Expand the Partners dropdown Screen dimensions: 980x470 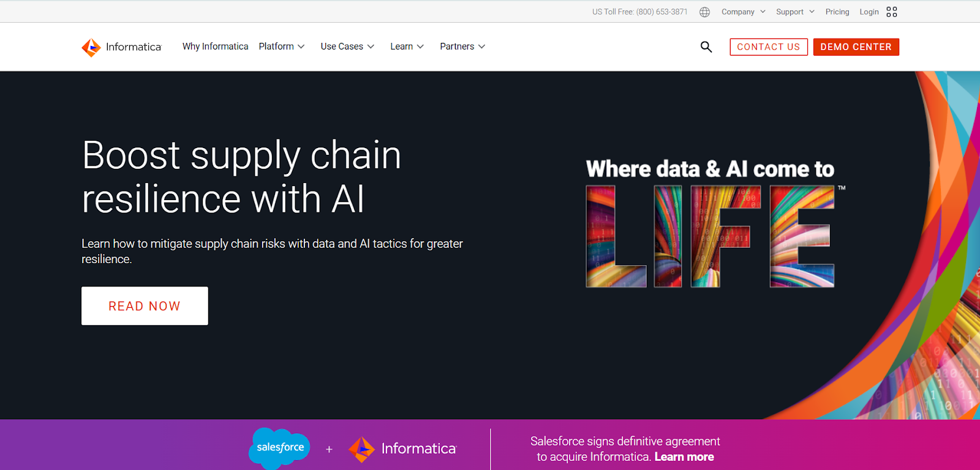click(x=462, y=47)
